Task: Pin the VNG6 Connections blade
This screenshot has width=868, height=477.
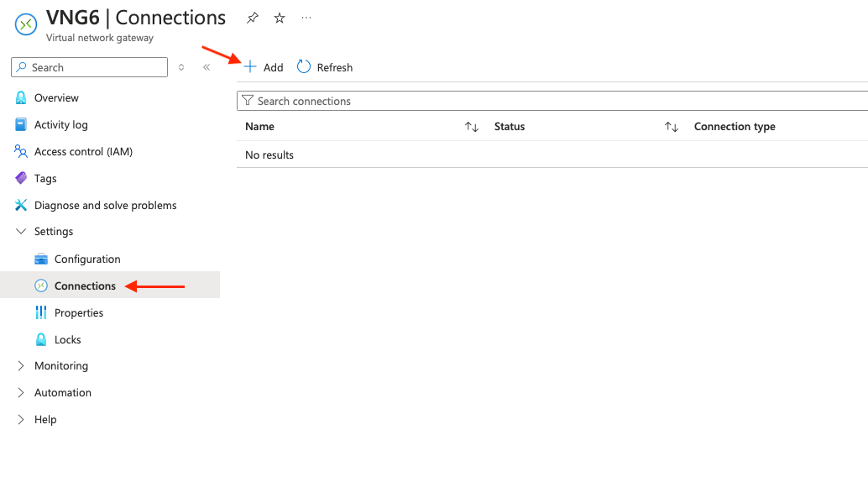Action: pos(253,18)
